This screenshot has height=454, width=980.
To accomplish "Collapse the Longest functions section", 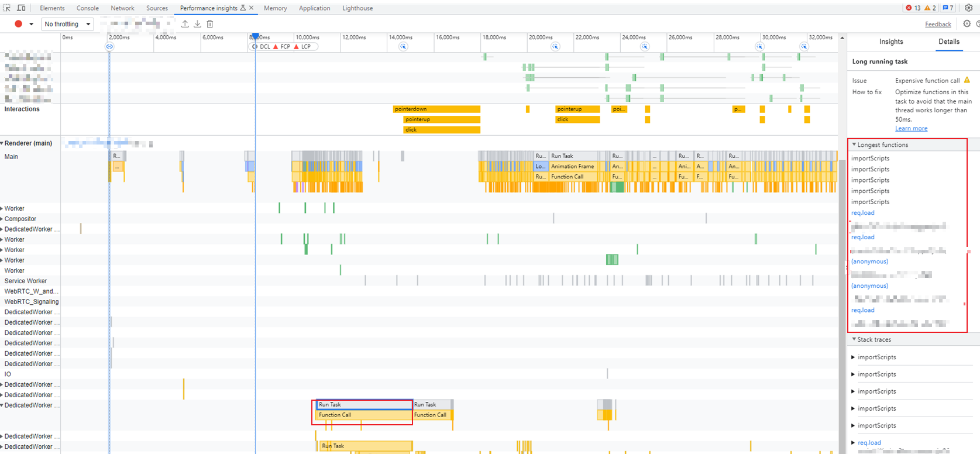I will click(x=854, y=145).
